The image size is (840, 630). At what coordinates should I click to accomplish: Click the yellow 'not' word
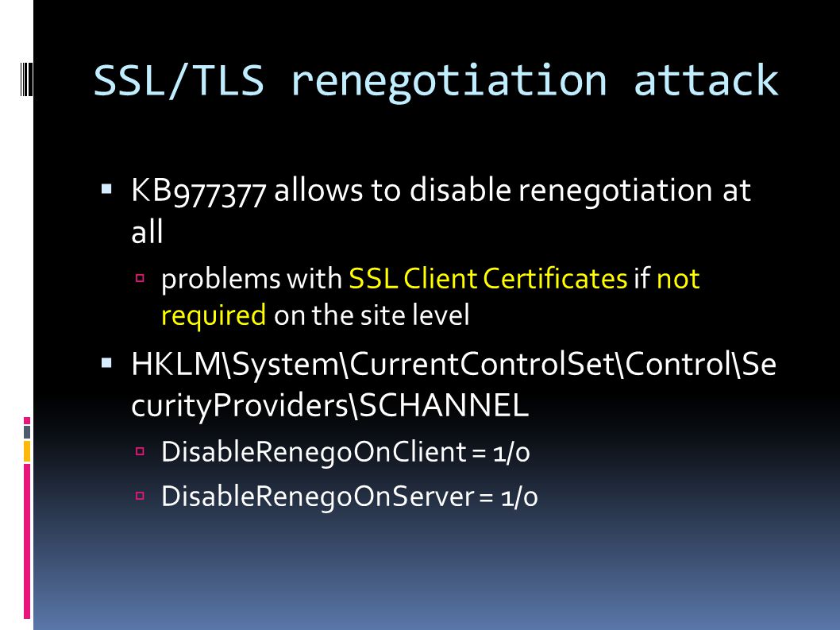coord(678,279)
